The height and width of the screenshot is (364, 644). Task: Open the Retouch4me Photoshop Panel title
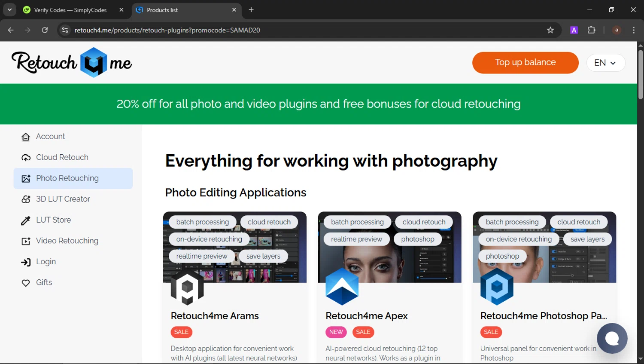point(544,316)
